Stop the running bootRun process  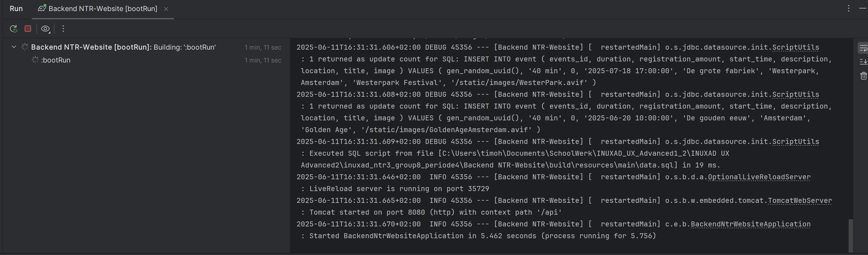[28, 29]
